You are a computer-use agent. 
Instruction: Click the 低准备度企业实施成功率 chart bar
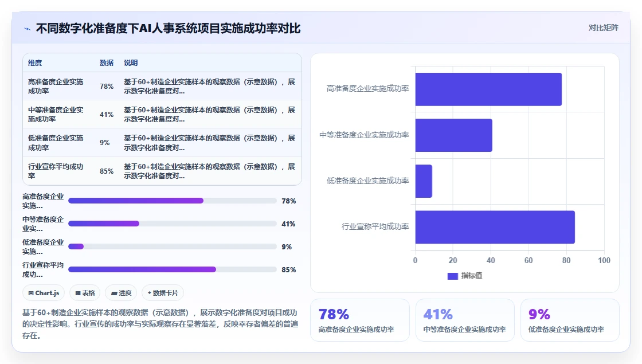(424, 181)
